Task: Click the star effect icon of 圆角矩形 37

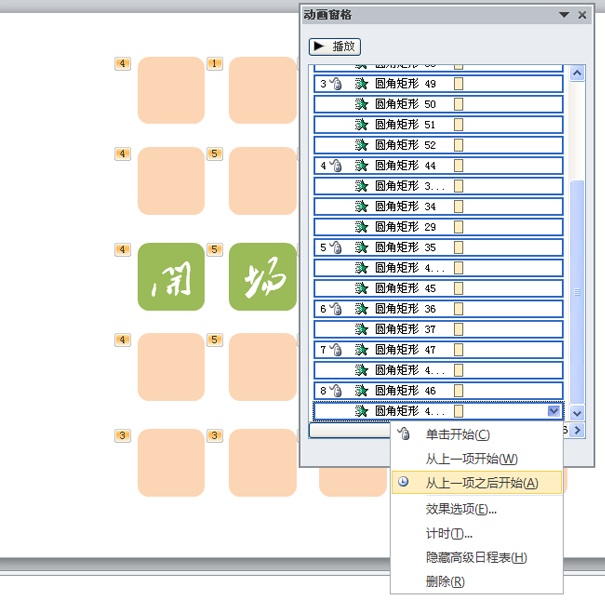Action: [x=362, y=329]
